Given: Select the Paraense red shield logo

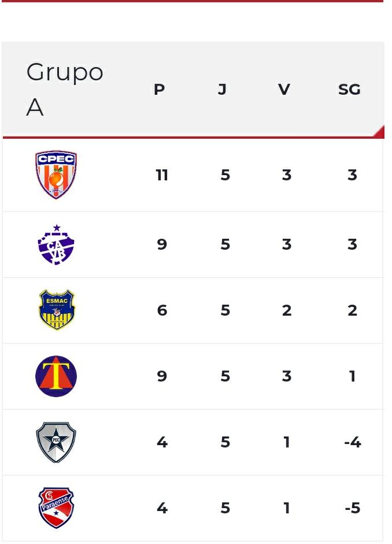Looking at the screenshot, I should [x=56, y=508].
